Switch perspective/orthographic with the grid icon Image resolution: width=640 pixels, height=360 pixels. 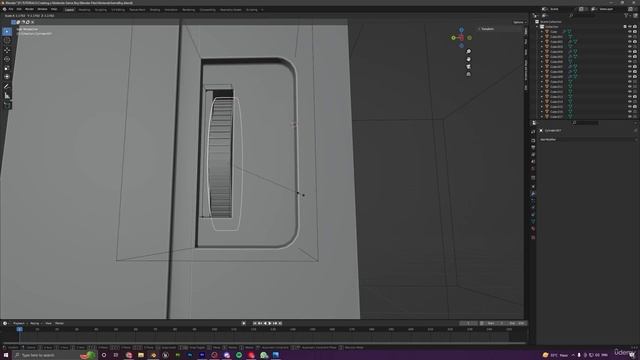[x=469, y=74]
